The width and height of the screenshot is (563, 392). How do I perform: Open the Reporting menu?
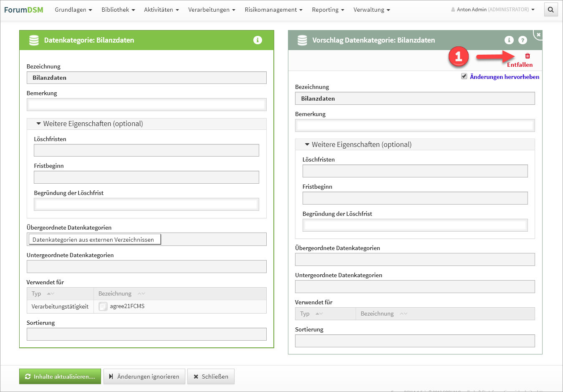(328, 10)
